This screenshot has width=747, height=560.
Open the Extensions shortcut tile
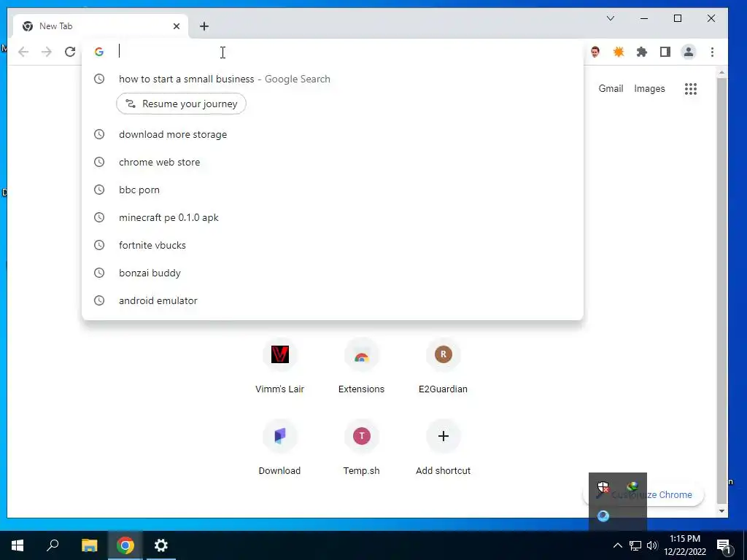coord(361,366)
